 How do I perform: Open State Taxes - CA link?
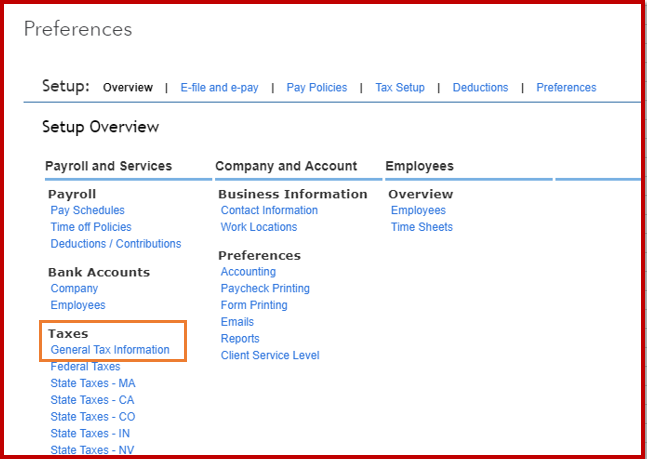pyautogui.click(x=93, y=400)
